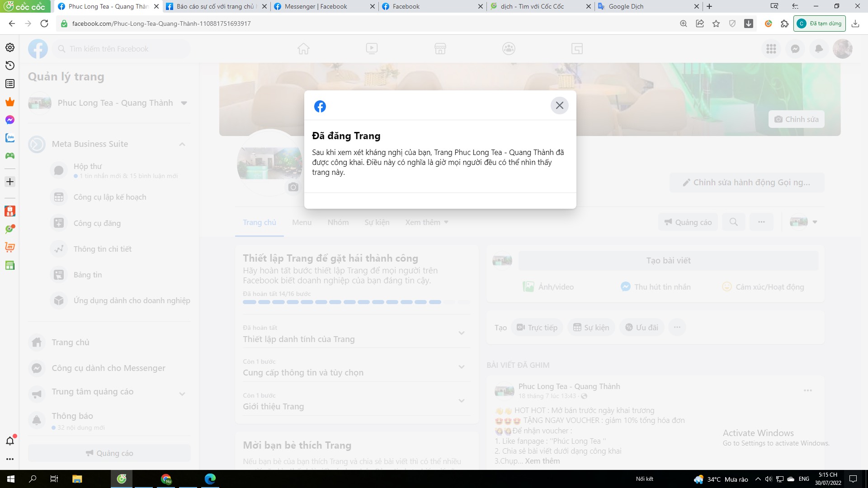This screenshot has width=868, height=488.
Task: Open the games controller icon in the sidebar
Action: click(10, 156)
